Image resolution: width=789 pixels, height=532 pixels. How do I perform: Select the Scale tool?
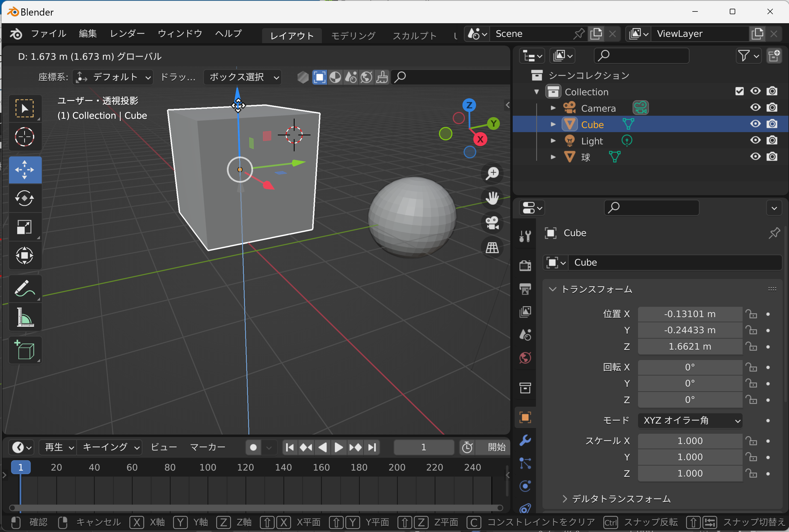point(25,227)
